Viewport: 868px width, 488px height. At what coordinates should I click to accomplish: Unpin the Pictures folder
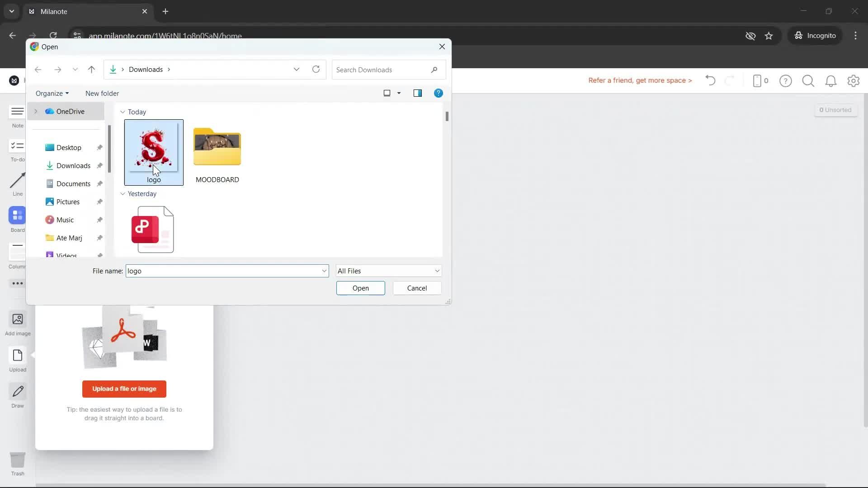click(99, 202)
